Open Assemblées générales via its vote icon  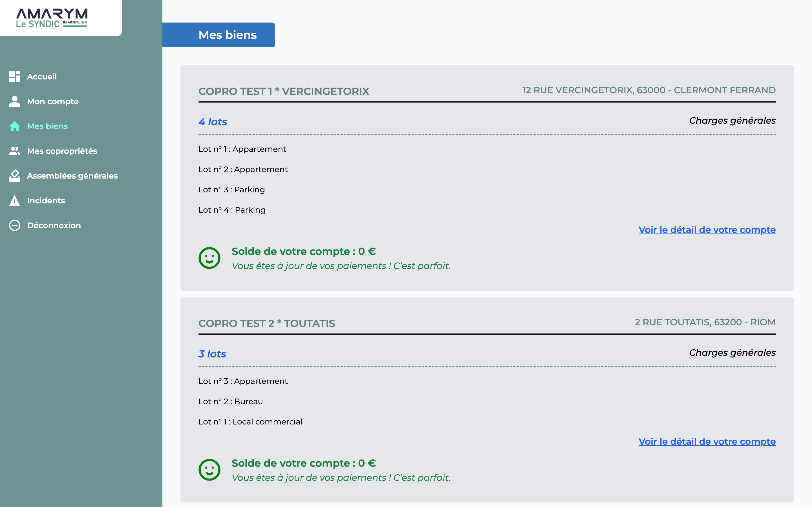click(x=14, y=176)
